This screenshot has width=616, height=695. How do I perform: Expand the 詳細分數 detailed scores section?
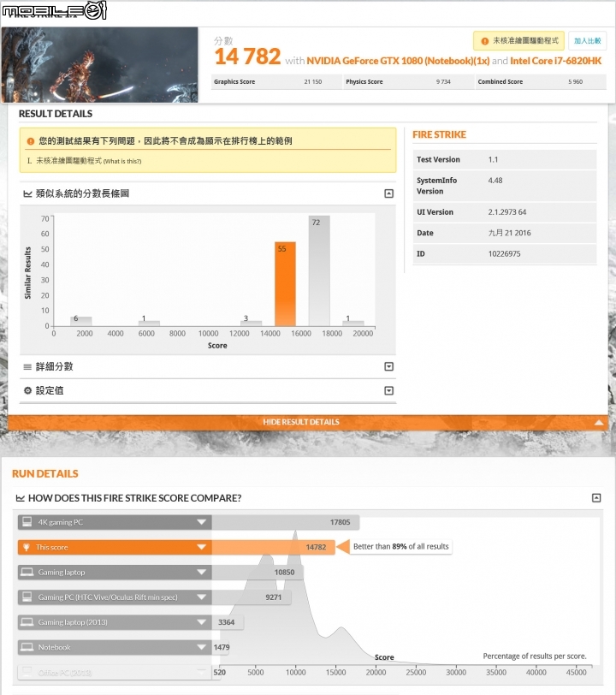[x=388, y=366]
